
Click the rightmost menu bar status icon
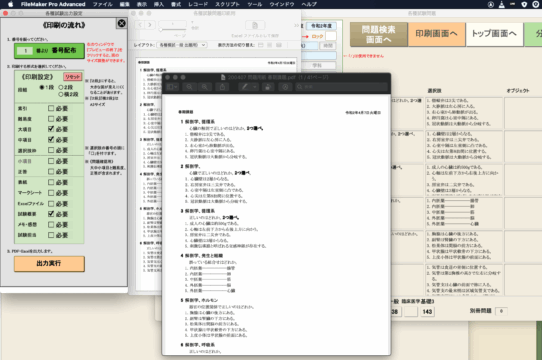[536, 4]
